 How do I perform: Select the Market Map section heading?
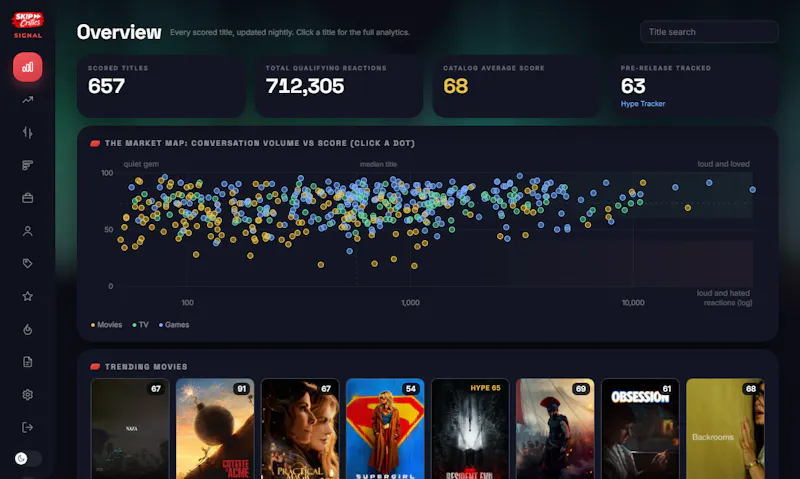260,143
